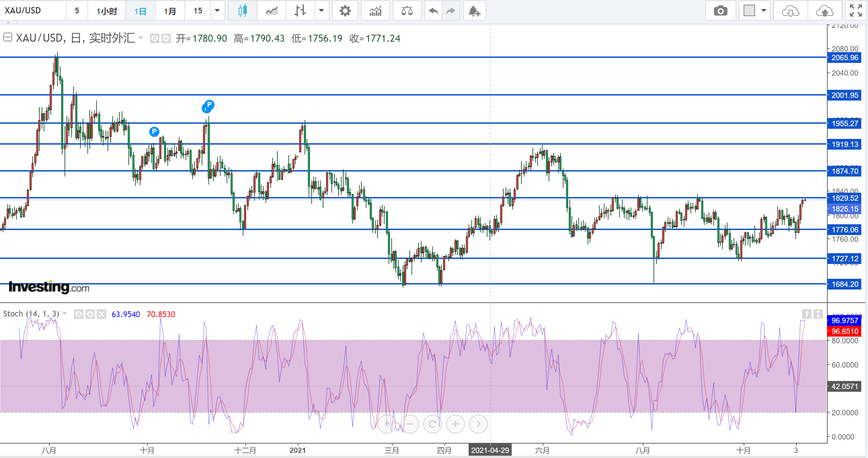Screen dimensions: 868x458
Task: Move Stoch pane up
Action: click(806, 314)
